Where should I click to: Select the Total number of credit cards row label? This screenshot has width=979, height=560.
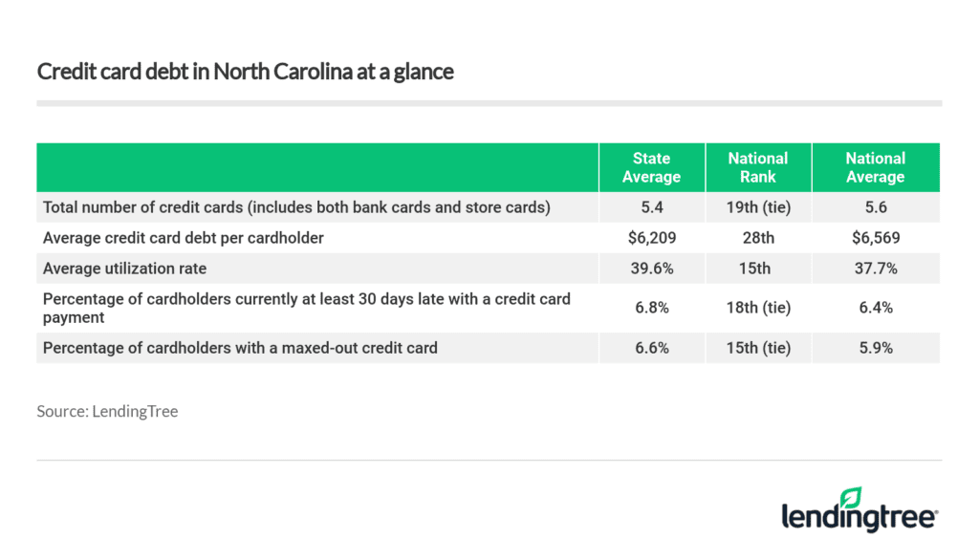[x=296, y=207]
